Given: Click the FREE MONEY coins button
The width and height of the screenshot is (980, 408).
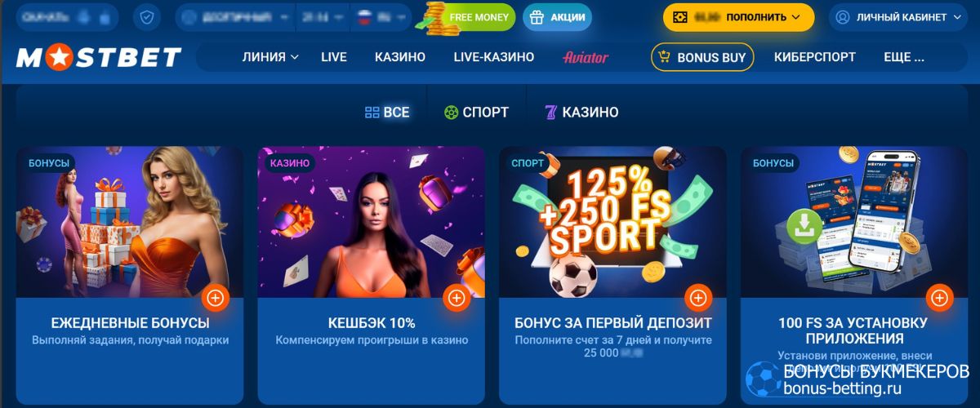Looking at the screenshot, I should [468, 16].
